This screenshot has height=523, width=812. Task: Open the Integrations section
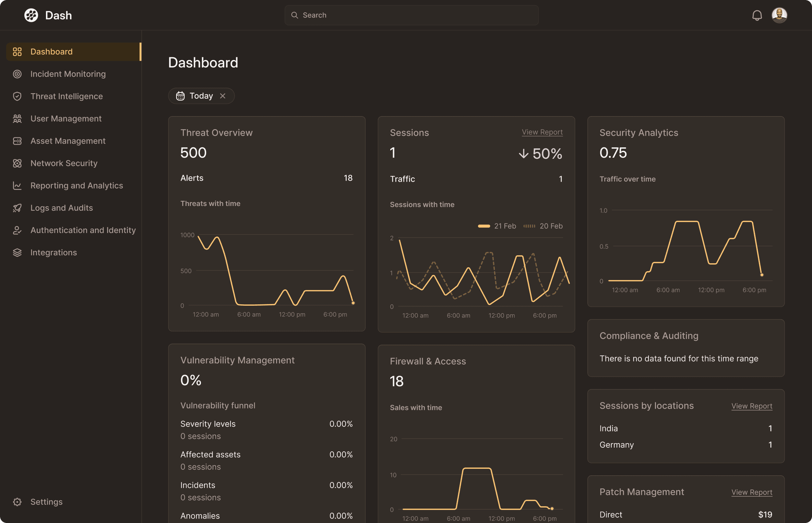click(53, 252)
